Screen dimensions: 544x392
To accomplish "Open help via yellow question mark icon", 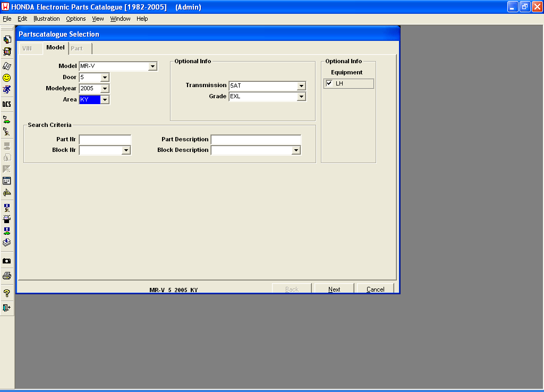I will click(7, 293).
